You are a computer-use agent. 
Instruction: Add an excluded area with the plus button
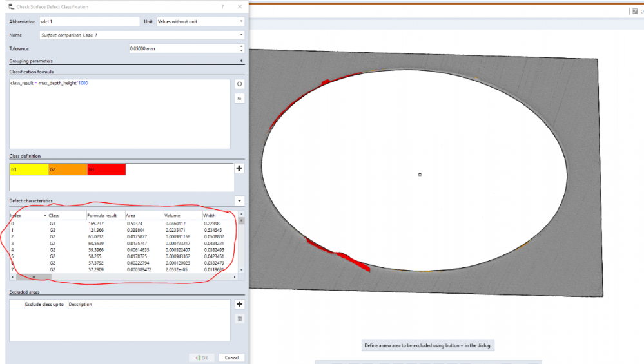pos(240,304)
